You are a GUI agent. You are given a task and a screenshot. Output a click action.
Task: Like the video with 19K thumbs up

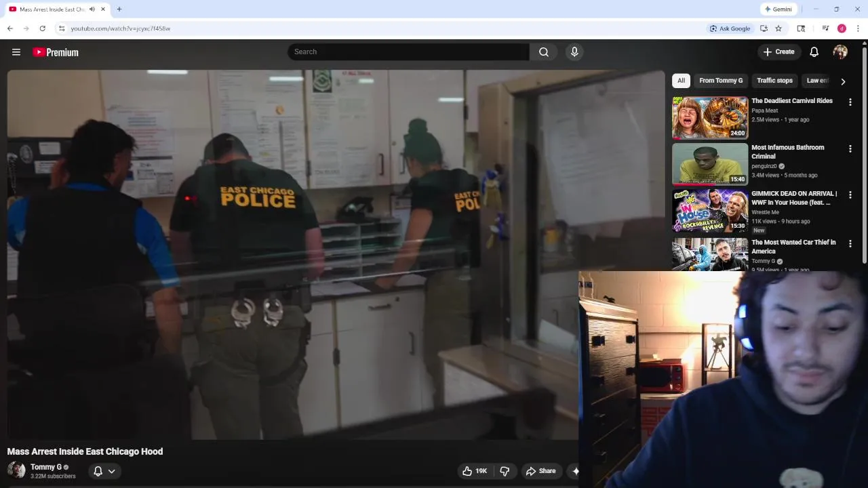click(x=475, y=471)
